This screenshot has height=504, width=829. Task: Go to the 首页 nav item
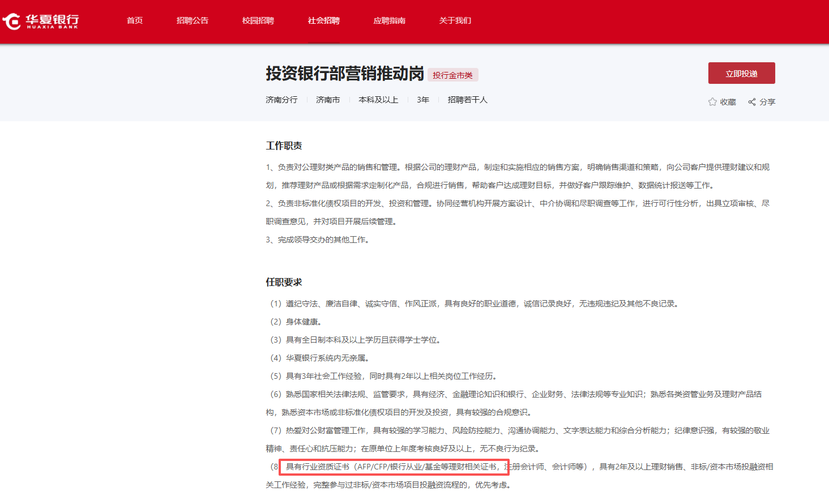(x=135, y=20)
